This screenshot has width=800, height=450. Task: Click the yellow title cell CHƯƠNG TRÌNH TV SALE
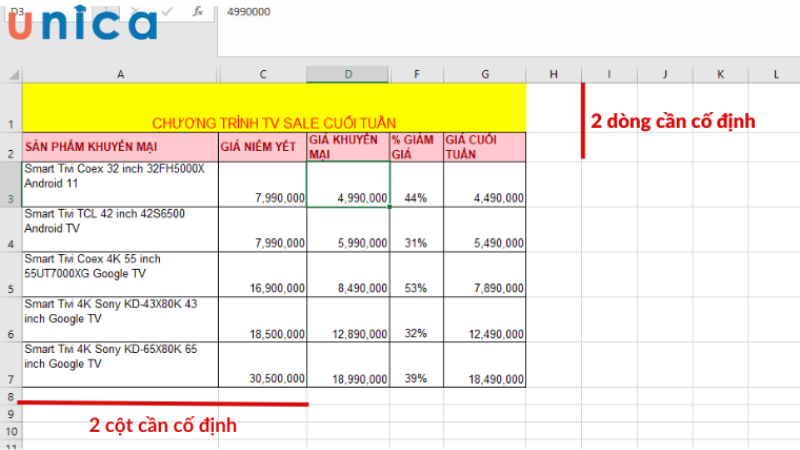tap(273, 107)
